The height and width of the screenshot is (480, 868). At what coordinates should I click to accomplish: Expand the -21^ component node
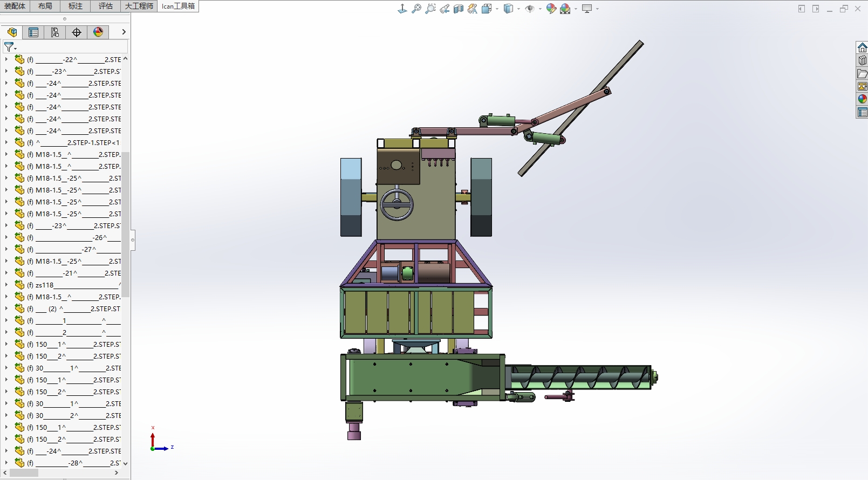tap(6, 273)
